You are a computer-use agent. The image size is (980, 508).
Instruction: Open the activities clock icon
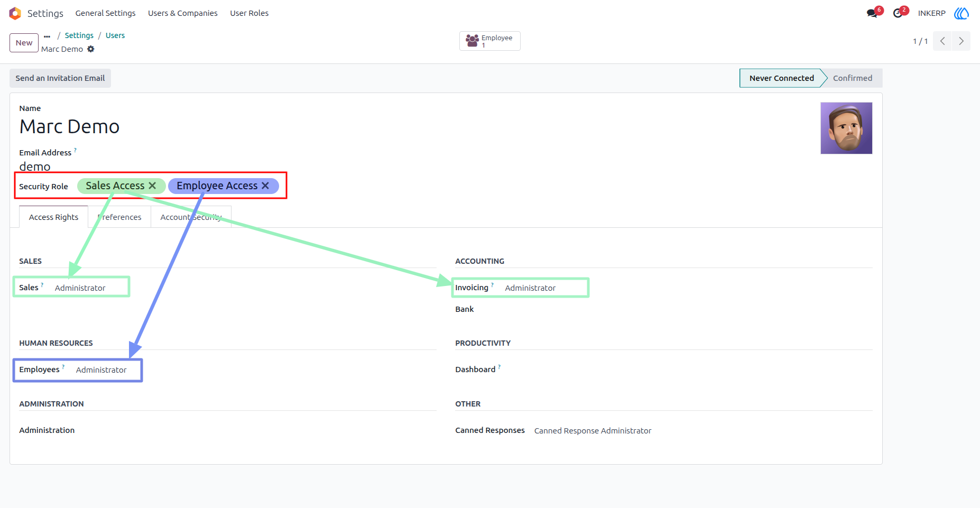pyautogui.click(x=898, y=13)
